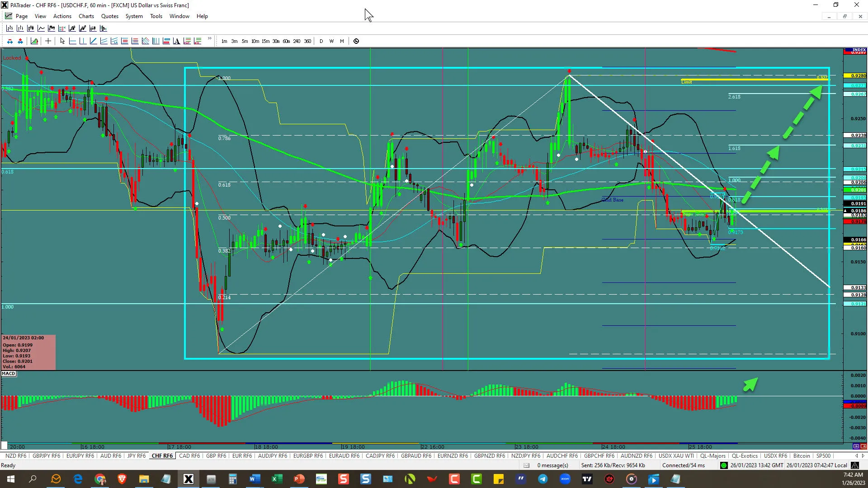Select the PAT pattern lines tool

[187, 41]
